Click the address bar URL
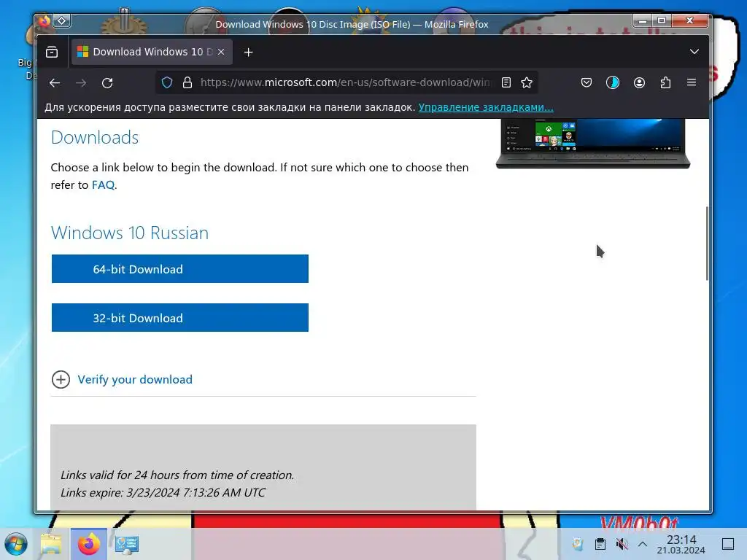747x560 pixels. pyautogui.click(x=345, y=83)
